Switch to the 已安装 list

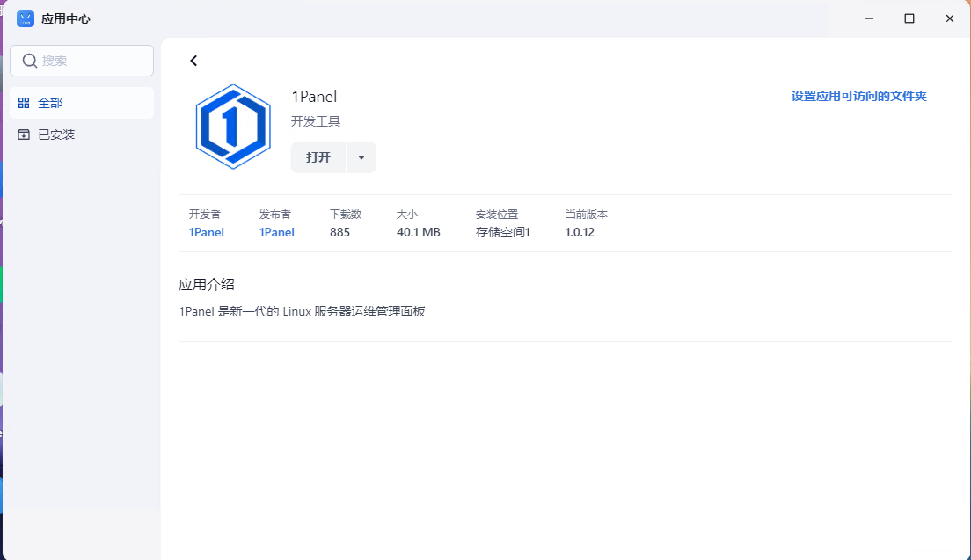pyautogui.click(x=82, y=135)
